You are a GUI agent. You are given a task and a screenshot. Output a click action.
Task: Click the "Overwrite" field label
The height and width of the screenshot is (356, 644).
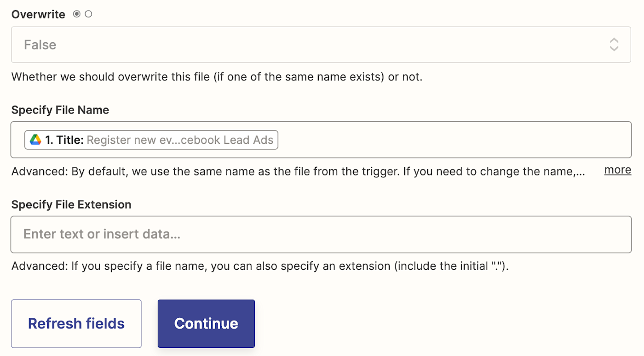pyautogui.click(x=38, y=14)
